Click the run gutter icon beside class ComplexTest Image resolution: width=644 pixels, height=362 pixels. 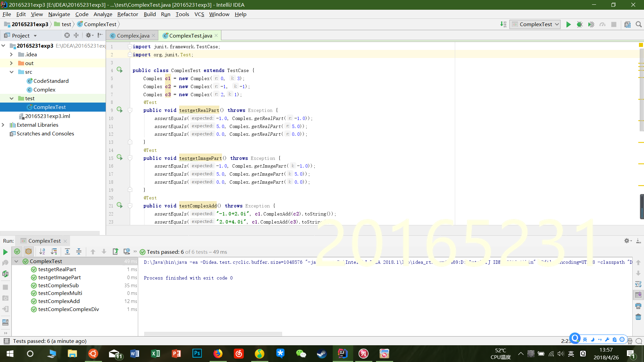tap(120, 70)
